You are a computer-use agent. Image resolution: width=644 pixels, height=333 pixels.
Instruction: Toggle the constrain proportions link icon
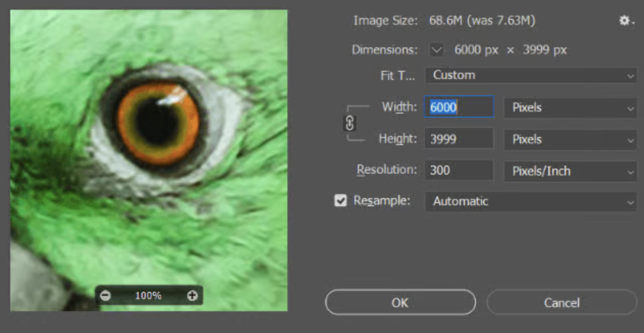click(350, 123)
